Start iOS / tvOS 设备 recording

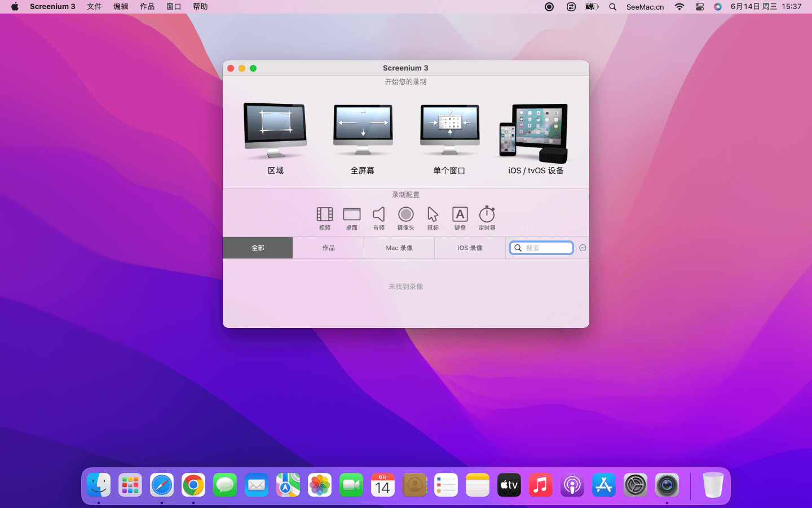coord(535,138)
